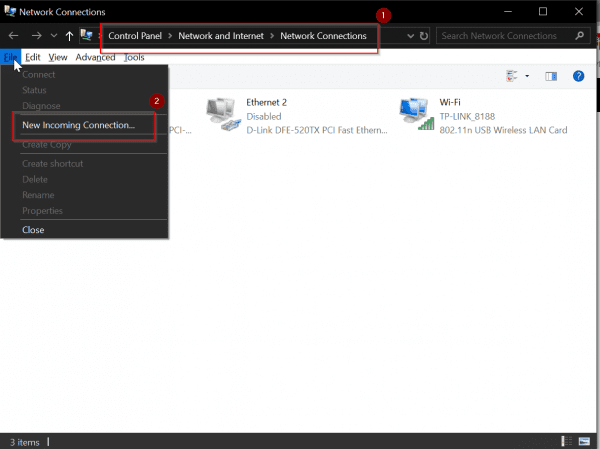Image resolution: width=600 pixels, height=449 pixels.
Task: Switch to large icons view in status bar
Action: click(586, 440)
